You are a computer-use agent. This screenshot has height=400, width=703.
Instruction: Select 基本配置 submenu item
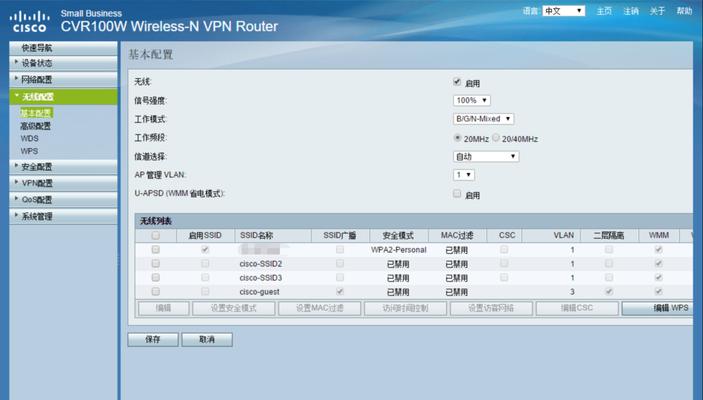pos(36,113)
